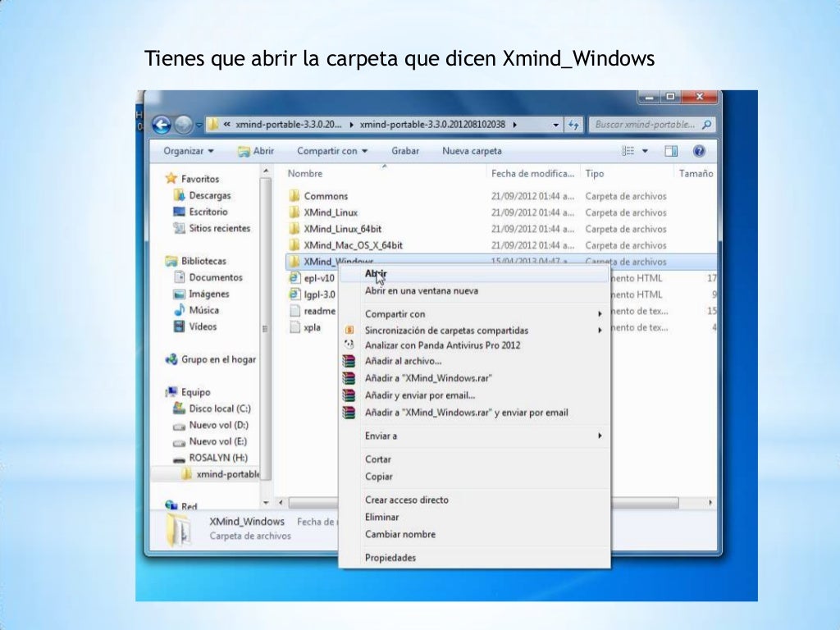Screen dimensions: 840x630
Task: Choose Analizar con Panda Antivirus Pro 2012
Action: (475, 345)
